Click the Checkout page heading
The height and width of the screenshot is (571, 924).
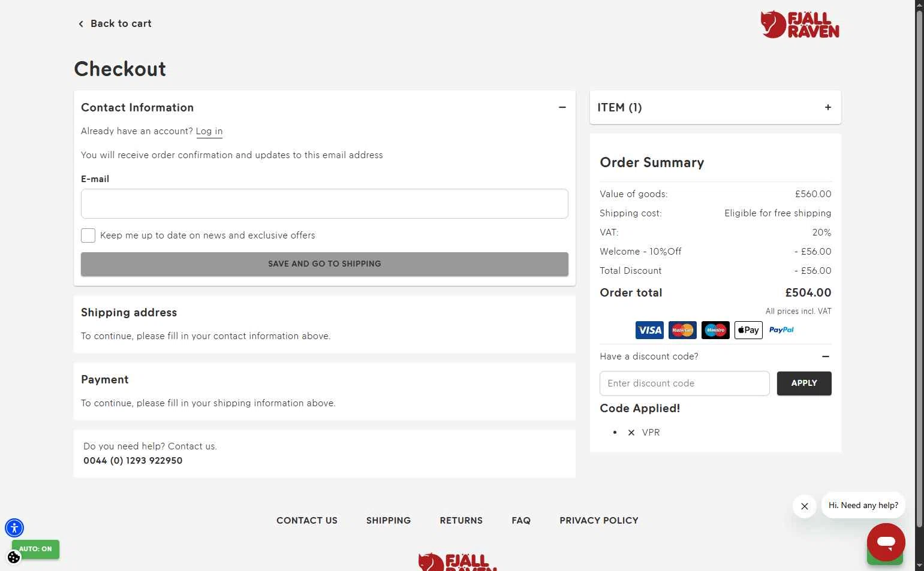tap(120, 69)
